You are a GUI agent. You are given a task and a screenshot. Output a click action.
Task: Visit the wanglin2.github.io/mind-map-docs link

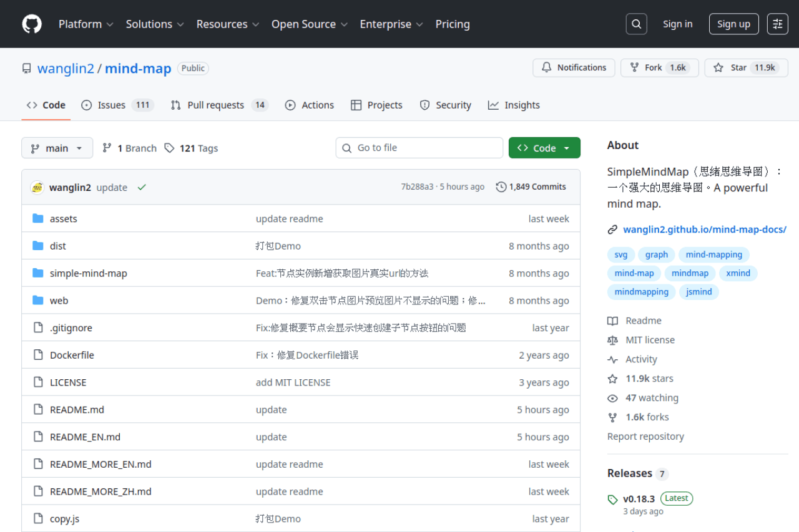(704, 229)
